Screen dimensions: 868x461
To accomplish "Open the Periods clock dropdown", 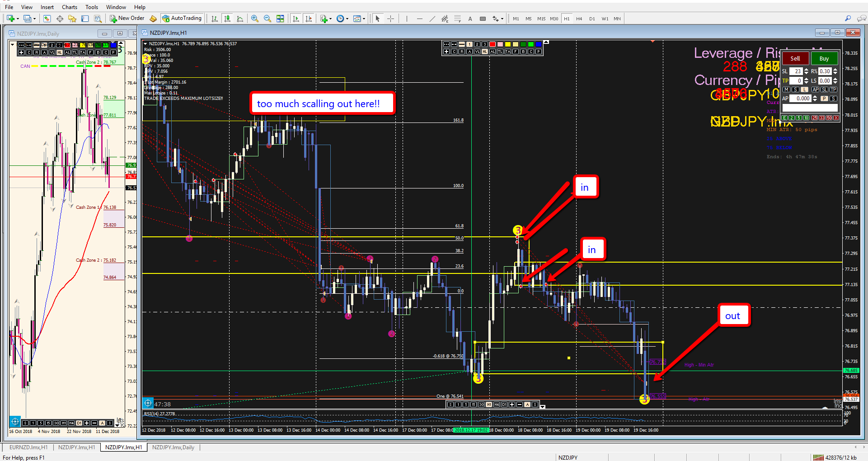I will click(343, 19).
